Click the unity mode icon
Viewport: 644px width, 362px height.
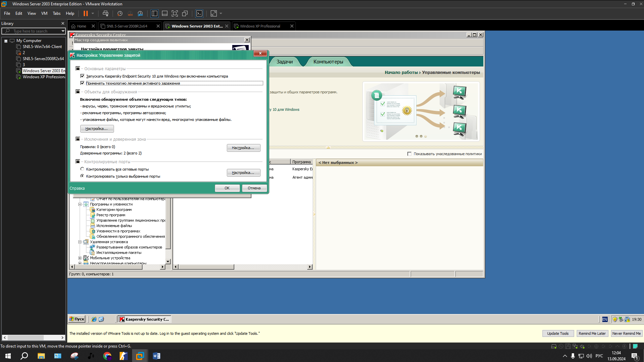pyautogui.click(x=185, y=13)
